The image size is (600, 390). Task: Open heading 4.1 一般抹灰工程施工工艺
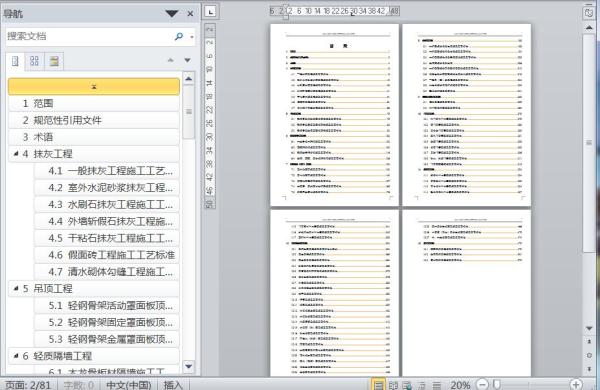(x=107, y=171)
